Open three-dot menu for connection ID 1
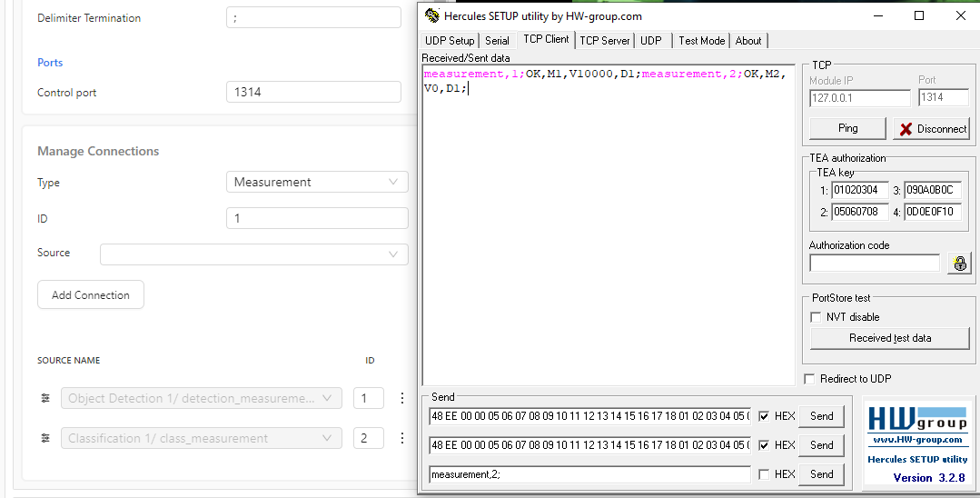Viewport: 980px width, 498px height. point(401,398)
